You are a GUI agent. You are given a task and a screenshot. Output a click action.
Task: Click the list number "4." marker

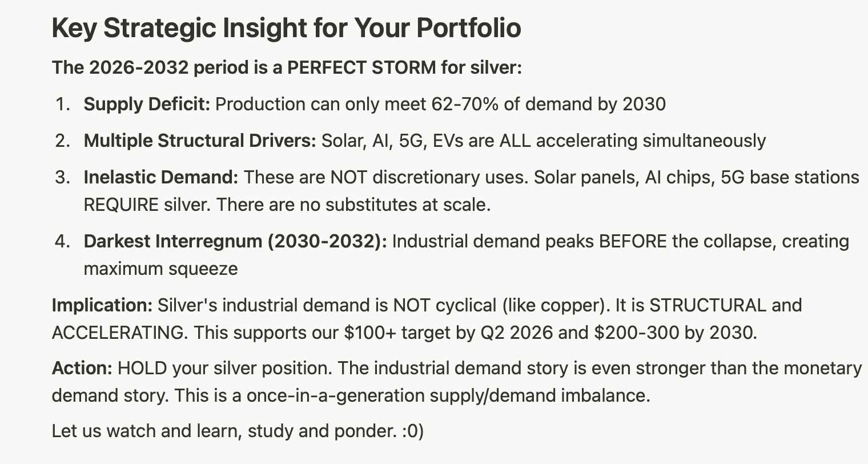pos(62,242)
